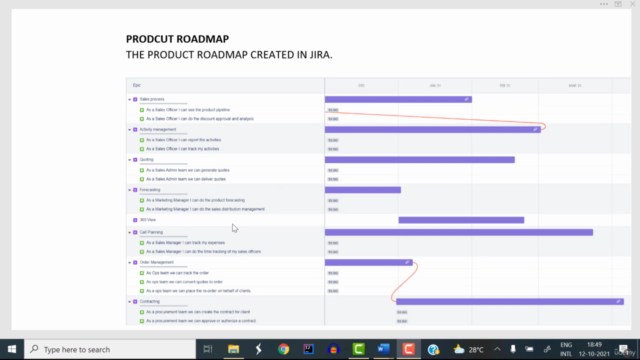Click the purple epic icon beside Sales process
The width and height of the screenshot is (640, 360).
pos(135,99)
